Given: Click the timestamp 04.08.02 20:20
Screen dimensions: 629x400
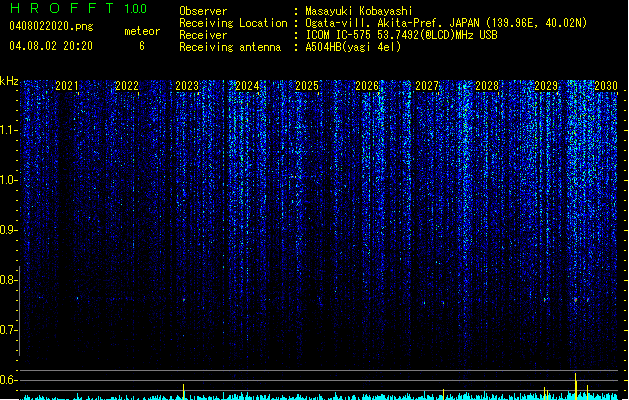Looking at the screenshot, I should tap(51, 46).
